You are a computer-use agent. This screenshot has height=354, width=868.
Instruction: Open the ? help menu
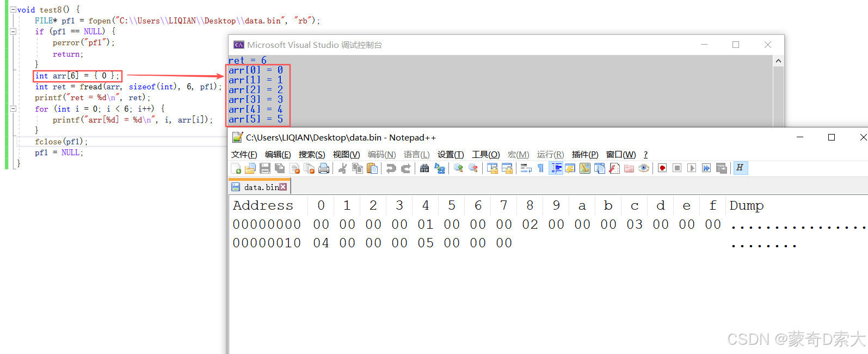point(645,155)
